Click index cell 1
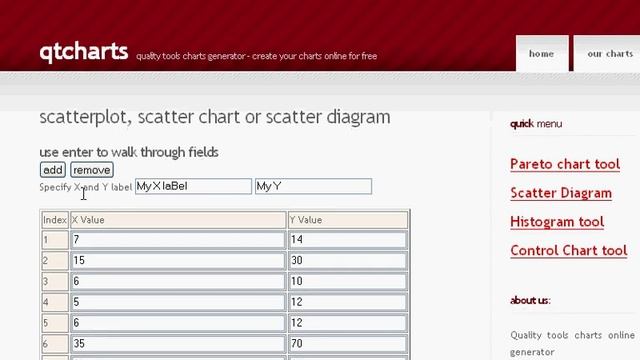Viewport: 640px width, 360px height. coord(55,240)
